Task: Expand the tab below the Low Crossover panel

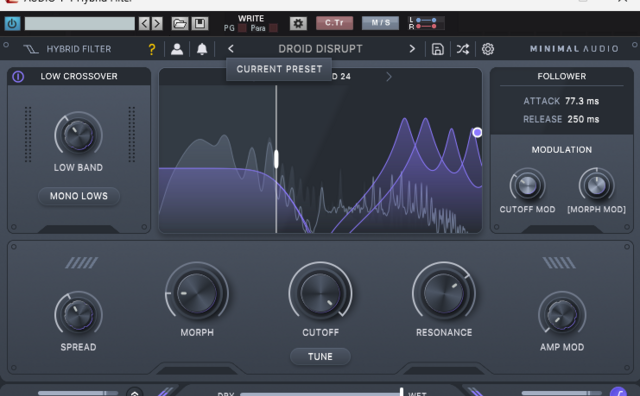Action: point(78,229)
